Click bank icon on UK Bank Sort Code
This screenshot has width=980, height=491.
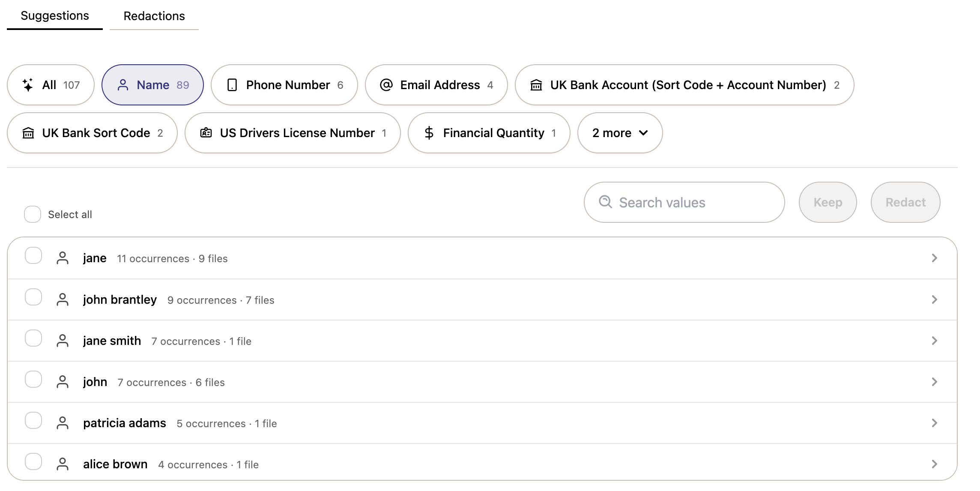[28, 133]
